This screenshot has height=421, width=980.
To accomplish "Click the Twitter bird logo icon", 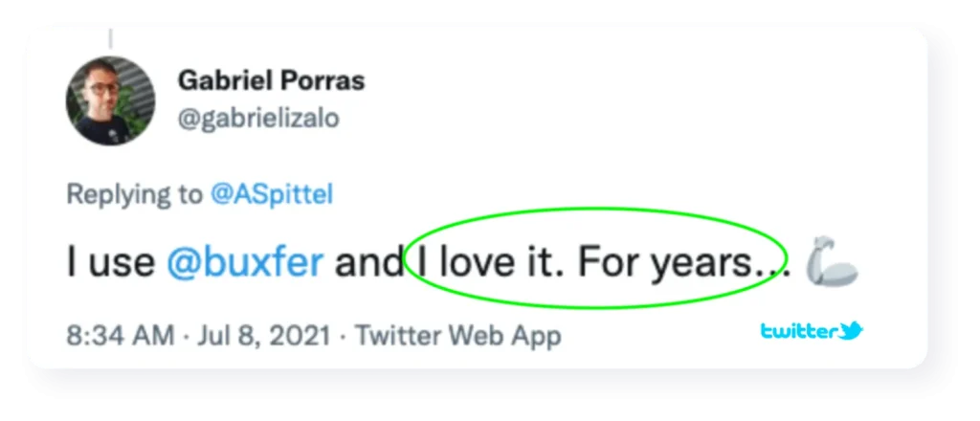I will point(852,330).
